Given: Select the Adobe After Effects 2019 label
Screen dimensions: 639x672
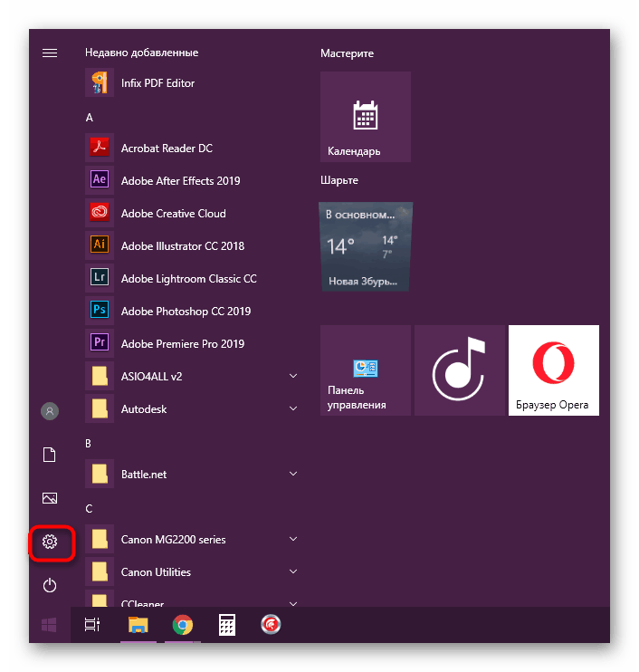Looking at the screenshot, I should [x=181, y=181].
